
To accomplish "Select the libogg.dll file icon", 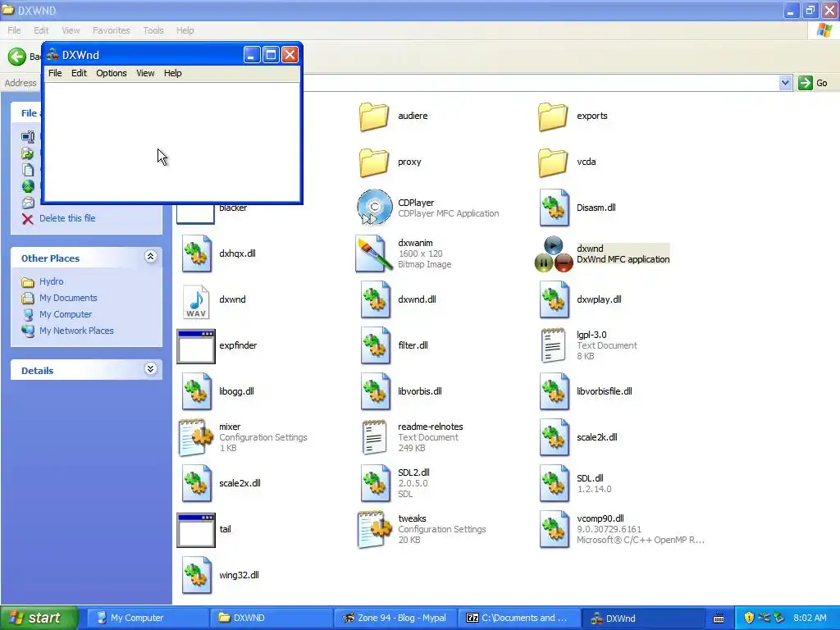I will pos(196,391).
